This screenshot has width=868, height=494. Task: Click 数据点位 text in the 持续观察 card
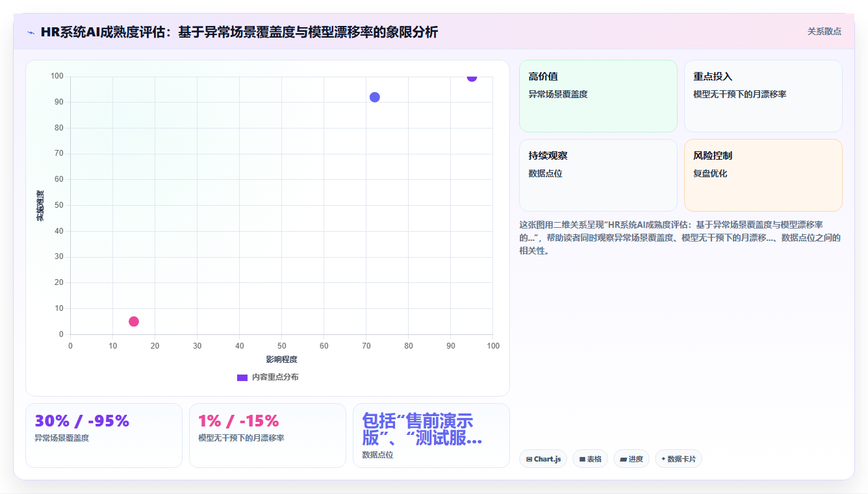(545, 173)
